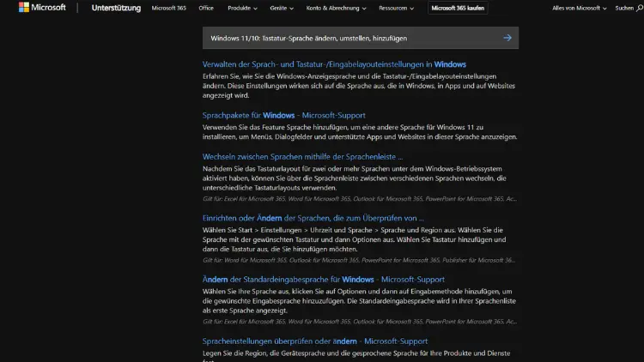Expand Konto & Abrechnung dropdown
Viewport: 644px width, 362px height.
pos(336,8)
